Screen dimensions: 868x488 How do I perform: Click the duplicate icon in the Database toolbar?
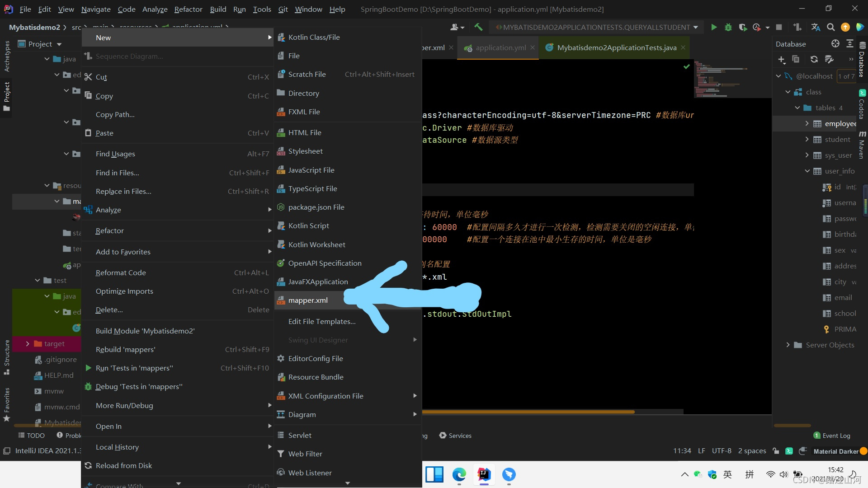tap(796, 59)
